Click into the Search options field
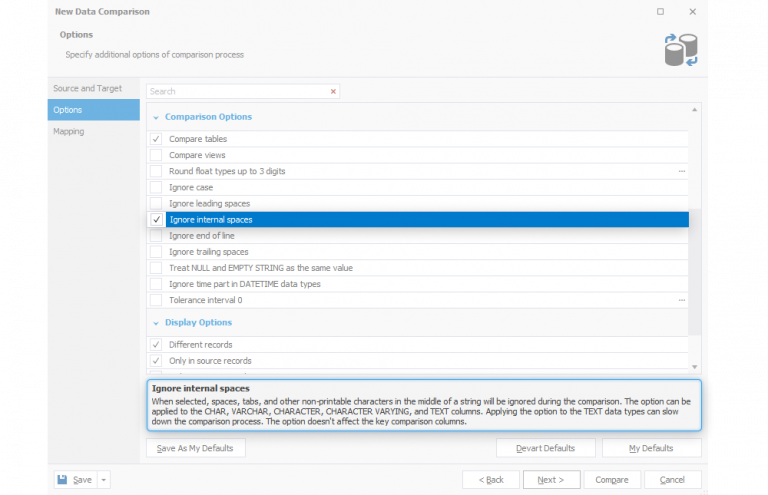The height and width of the screenshot is (495, 768). click(235, 91)
